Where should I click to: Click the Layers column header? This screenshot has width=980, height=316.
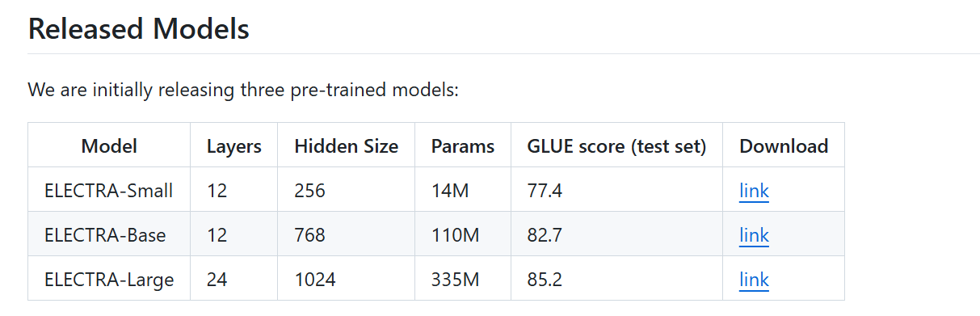(234, 146)
